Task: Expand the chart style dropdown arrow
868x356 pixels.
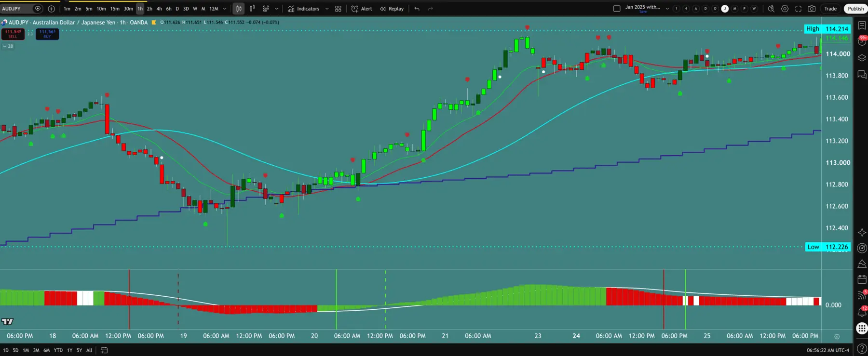Action: tap(276, 9)
